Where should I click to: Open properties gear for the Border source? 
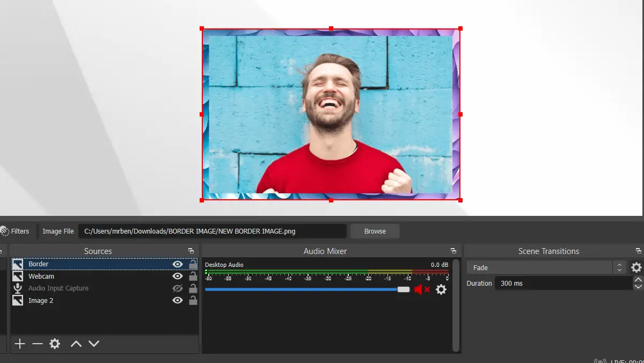click(x=55, y=344)
